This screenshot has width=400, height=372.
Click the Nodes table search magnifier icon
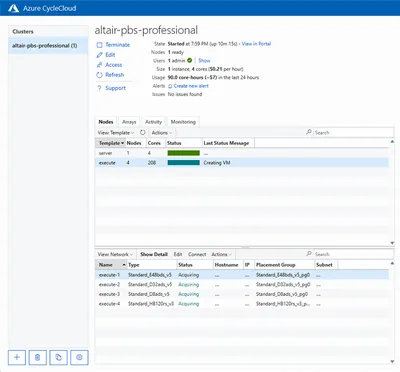pyautogui.click(x=309, y=132)
